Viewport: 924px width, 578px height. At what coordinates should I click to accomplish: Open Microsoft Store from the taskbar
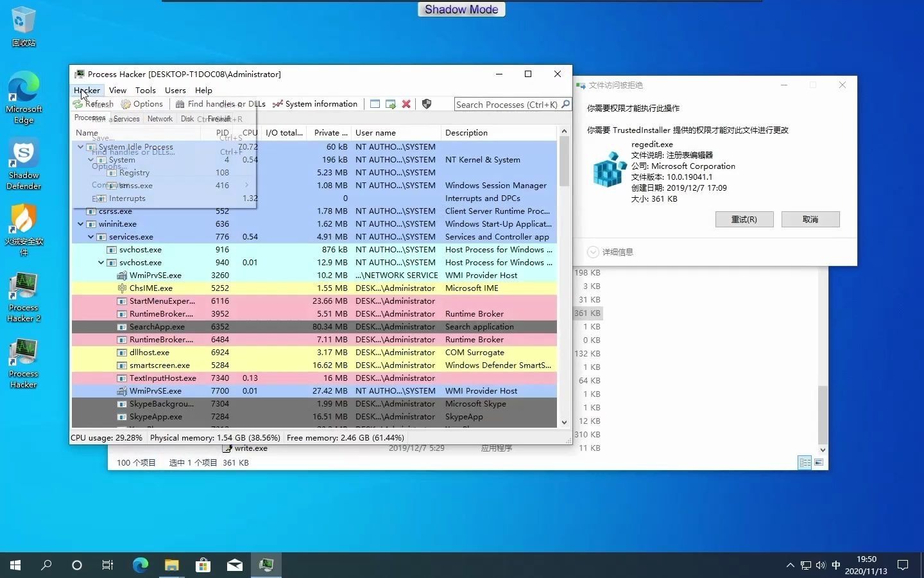203,565
